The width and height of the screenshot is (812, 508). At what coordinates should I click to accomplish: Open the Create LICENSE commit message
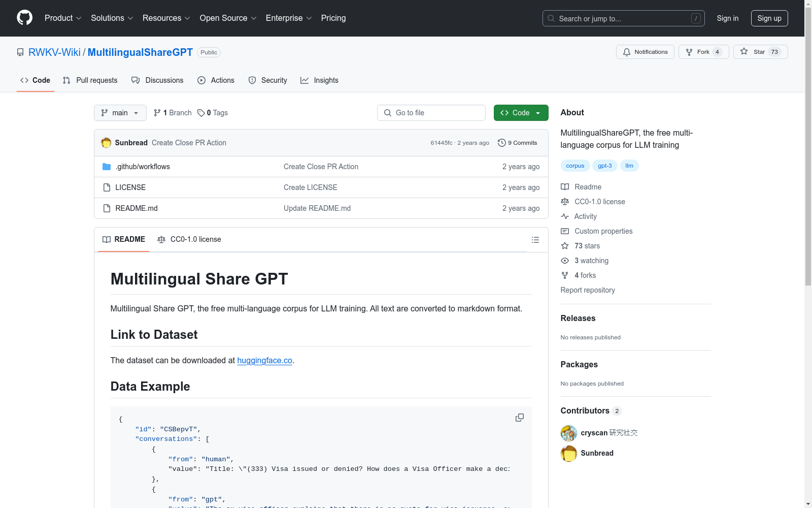(311, 187)
